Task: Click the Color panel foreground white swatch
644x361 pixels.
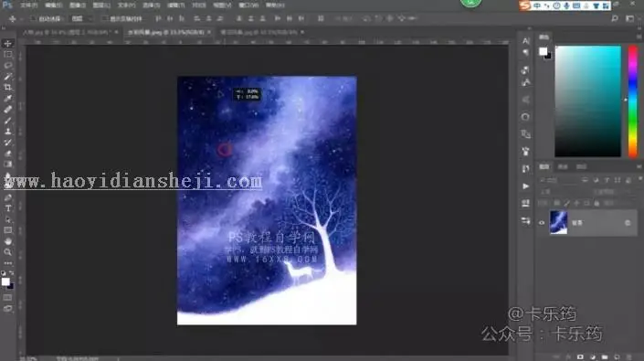Action: pyautogui.click(x=543, y=51)
